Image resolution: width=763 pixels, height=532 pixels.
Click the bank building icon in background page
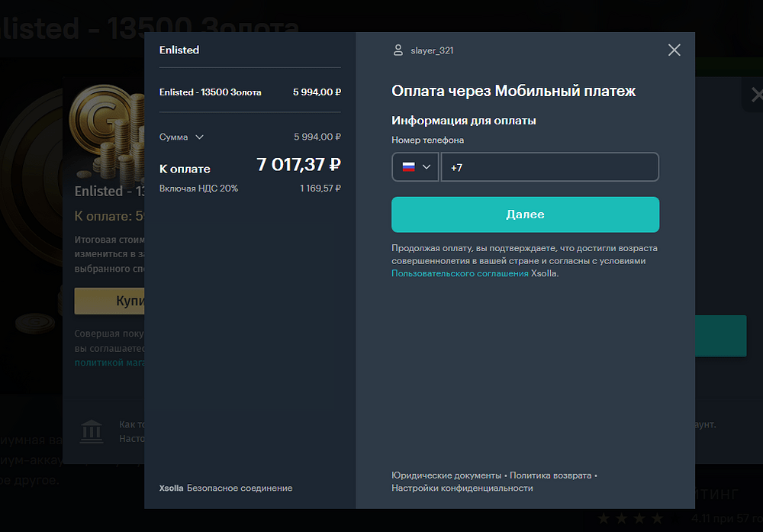click(x=92, y=431)
